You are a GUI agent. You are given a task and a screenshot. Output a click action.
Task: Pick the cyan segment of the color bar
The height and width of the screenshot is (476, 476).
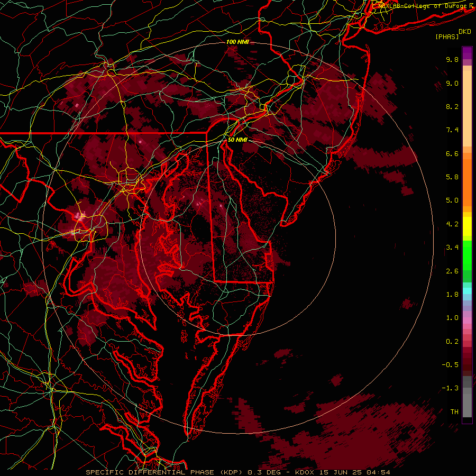(467, 290)
